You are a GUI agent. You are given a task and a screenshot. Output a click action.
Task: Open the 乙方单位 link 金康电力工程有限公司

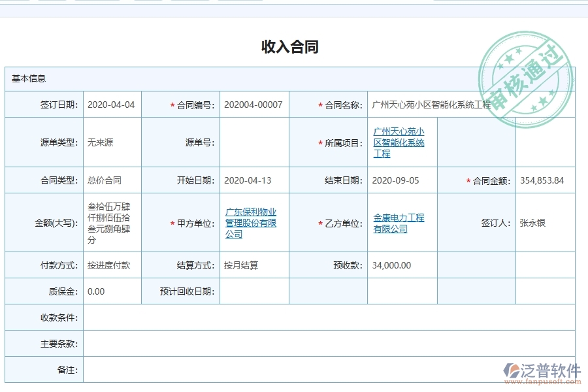(399, 222)
